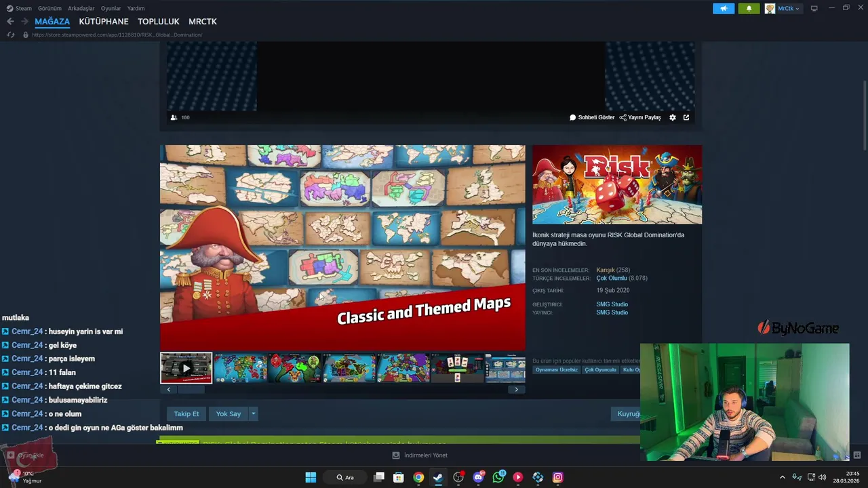This screenshot has height=488, width=868.
Task: Click the page vertical scrollbar
Action: pyautogui.click(x=865, y=115)
